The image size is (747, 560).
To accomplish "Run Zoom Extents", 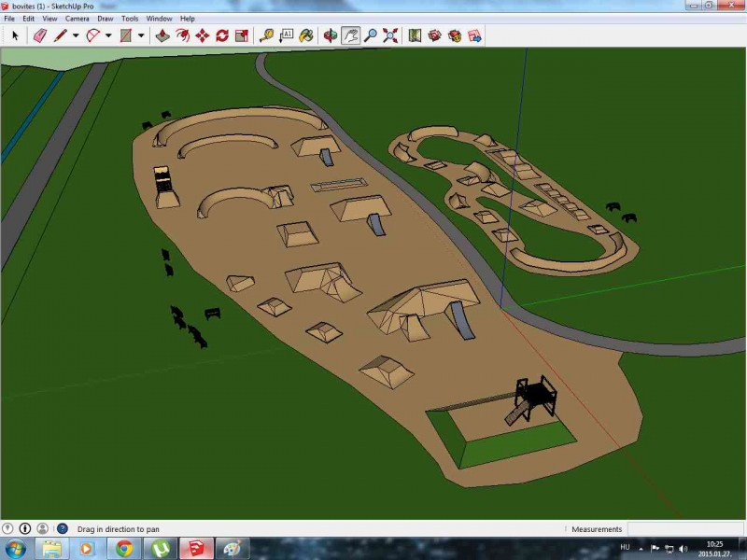I will pyautogui.click(x=390, y=35).
